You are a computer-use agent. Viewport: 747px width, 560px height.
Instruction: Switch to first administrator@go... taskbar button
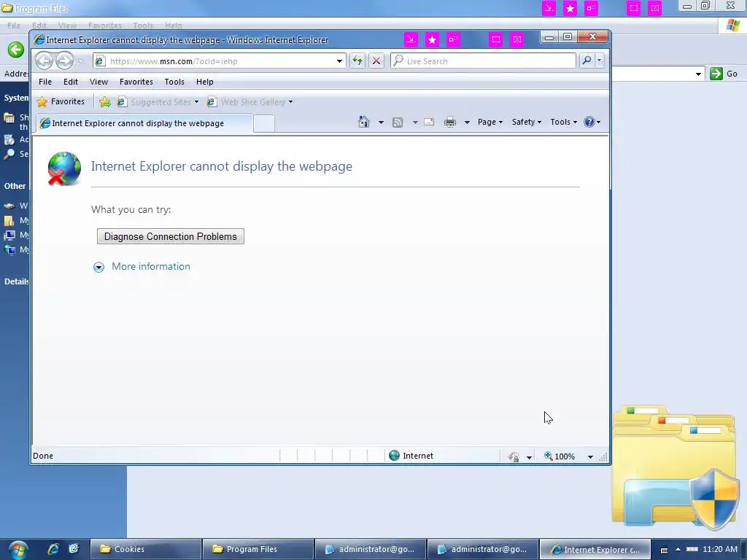pyautogui.click(x=370, y=549)
